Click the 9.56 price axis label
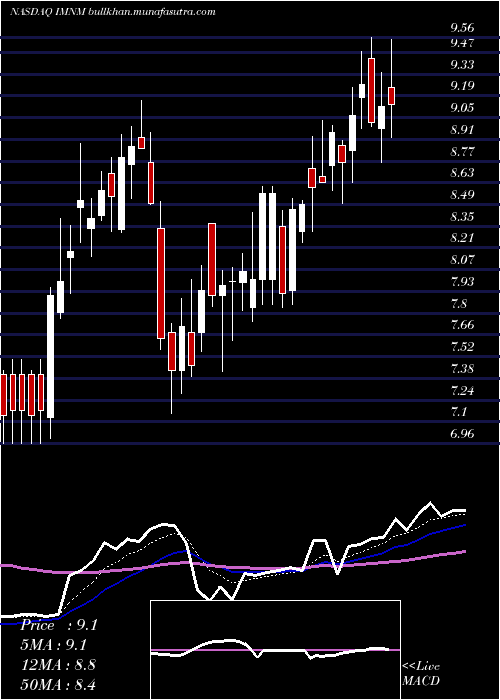This screenshot has width=500, height=700. tap(462, 28)
